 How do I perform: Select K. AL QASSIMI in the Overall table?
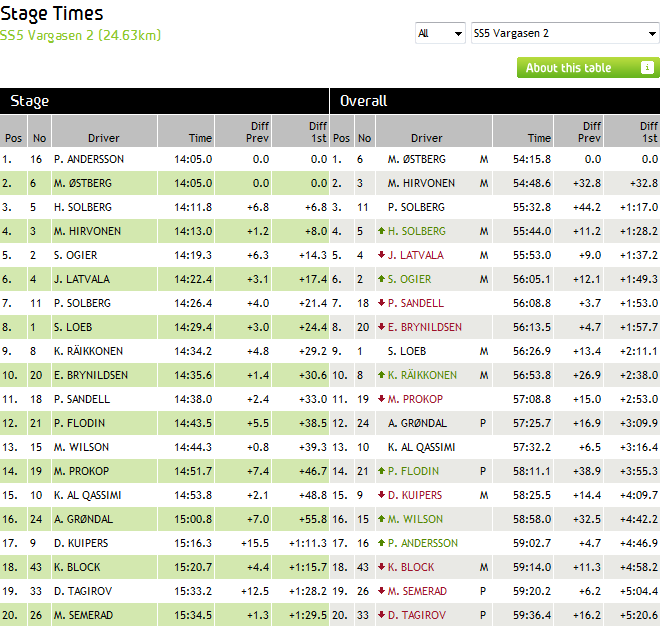(422, 448)
